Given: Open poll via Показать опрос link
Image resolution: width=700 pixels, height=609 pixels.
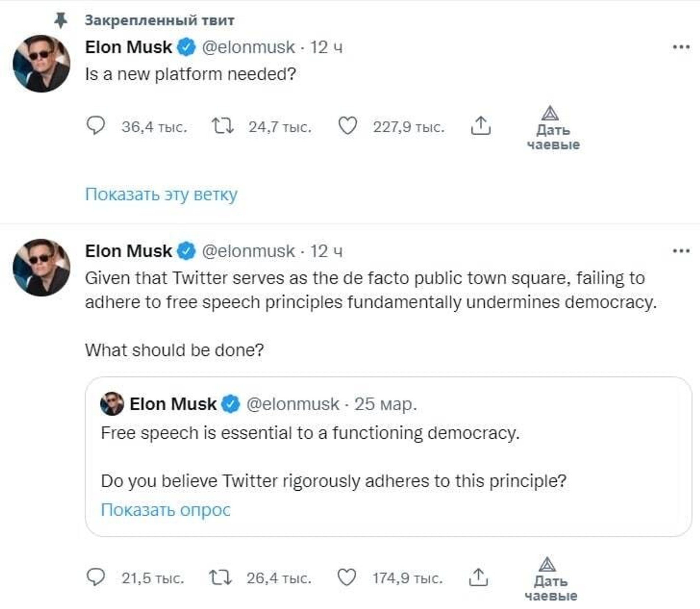Looking at the screenshot, I should pyautogui.click(x=165, y=510).
